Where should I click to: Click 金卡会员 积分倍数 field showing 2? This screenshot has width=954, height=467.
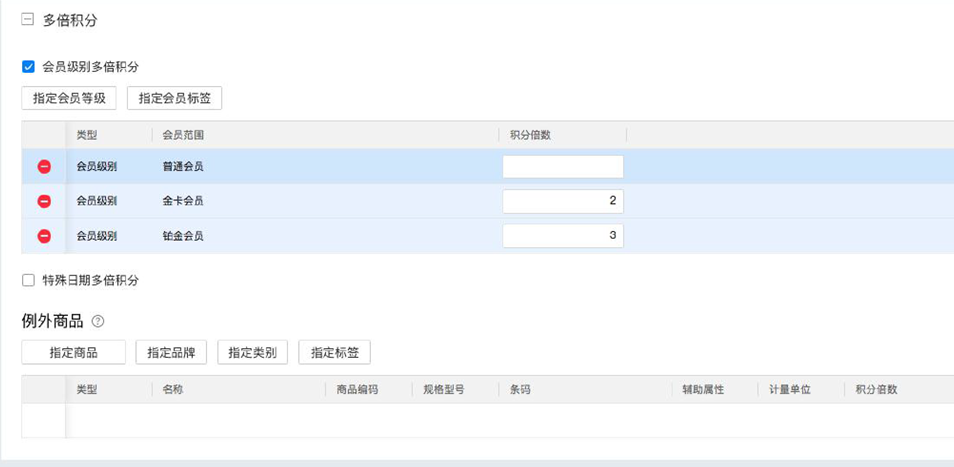[562, 201]
